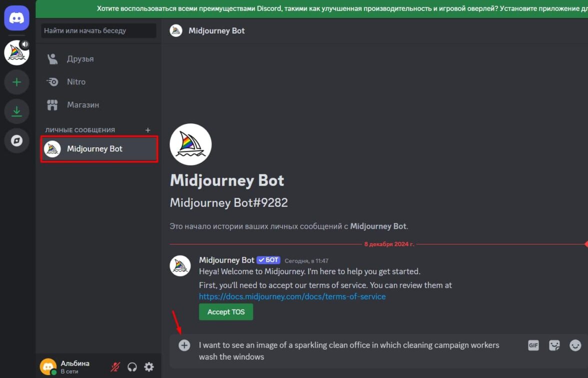Click the В сети status text
The width and height of the screenshot is (588, 378).
click(x=69, y=372)
